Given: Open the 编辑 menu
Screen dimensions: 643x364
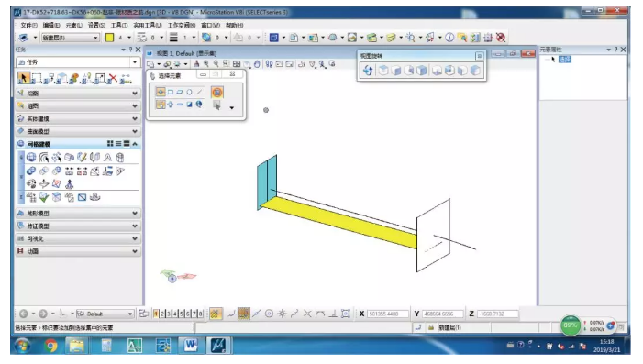Looking at the screenshot, I should click(x=51, y=26).
